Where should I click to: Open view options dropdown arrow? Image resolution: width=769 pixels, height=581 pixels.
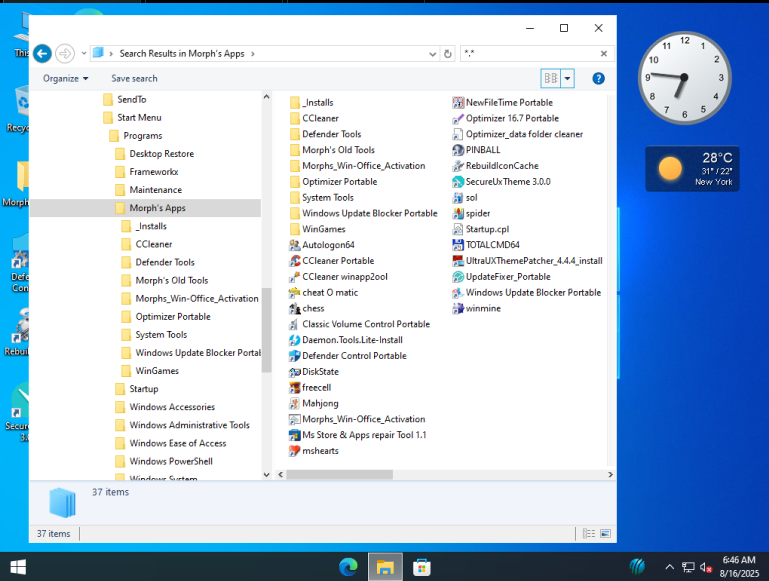tap(567, 78)
